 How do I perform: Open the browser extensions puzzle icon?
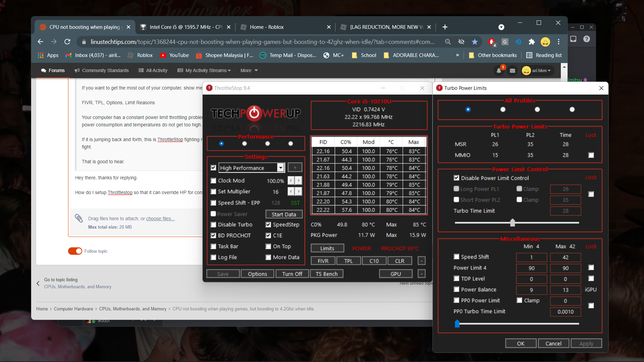(x=532, y=42)
